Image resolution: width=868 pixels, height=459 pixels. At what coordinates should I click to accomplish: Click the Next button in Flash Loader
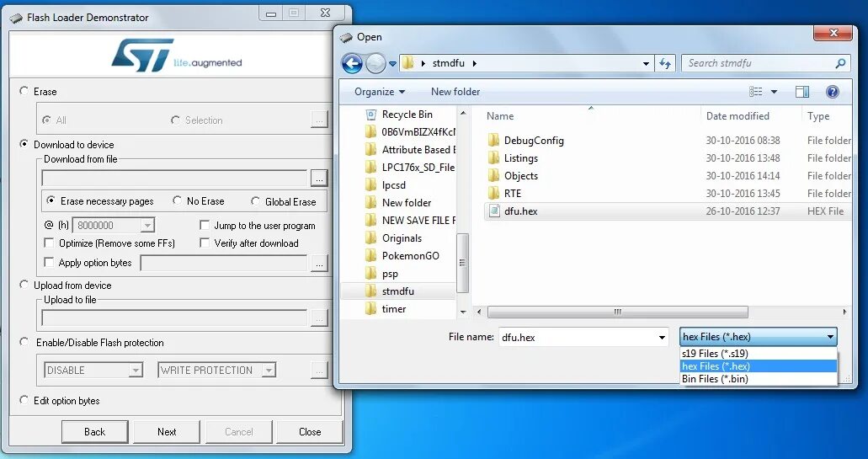(167, 432)
